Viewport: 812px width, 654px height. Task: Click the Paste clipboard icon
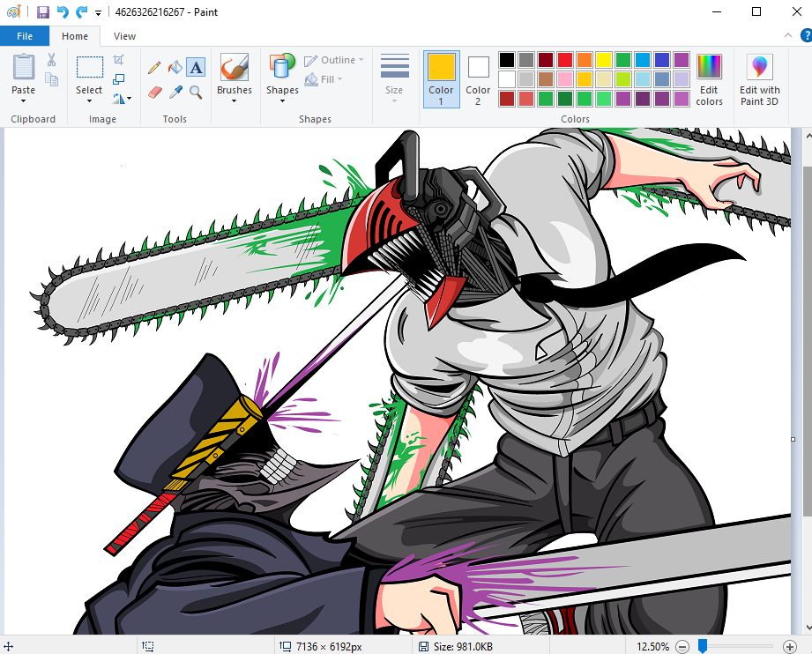point(23,67)
